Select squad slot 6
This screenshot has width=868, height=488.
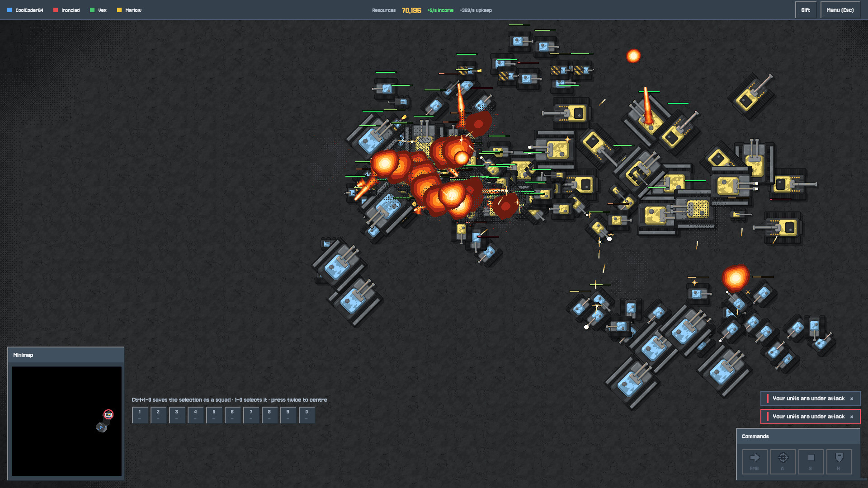point(232,415)
